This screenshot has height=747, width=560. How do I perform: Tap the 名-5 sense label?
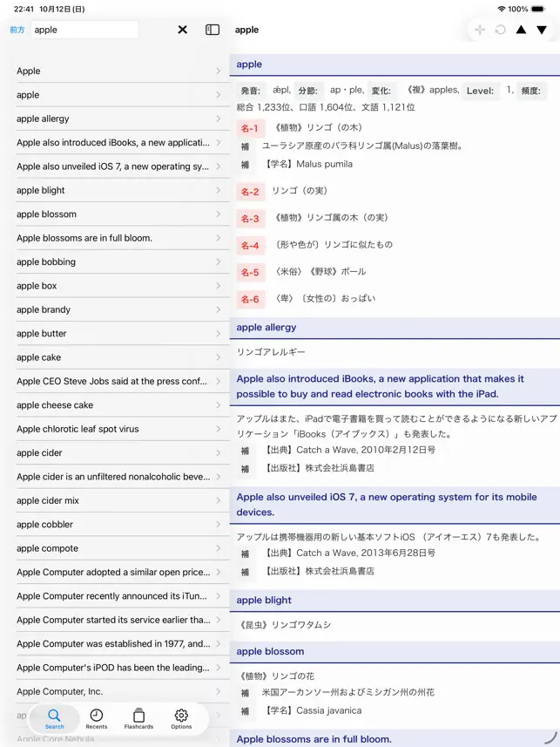tap(250, 273)
